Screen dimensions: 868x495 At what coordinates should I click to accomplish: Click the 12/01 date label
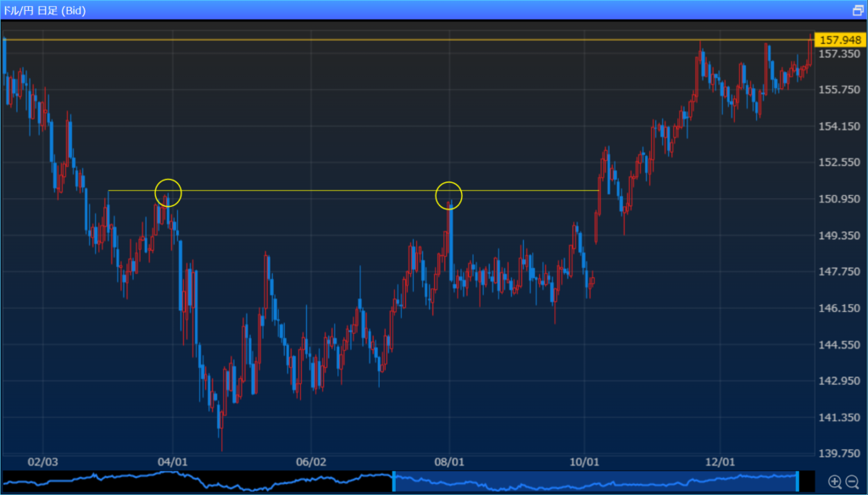pos(720,462)
